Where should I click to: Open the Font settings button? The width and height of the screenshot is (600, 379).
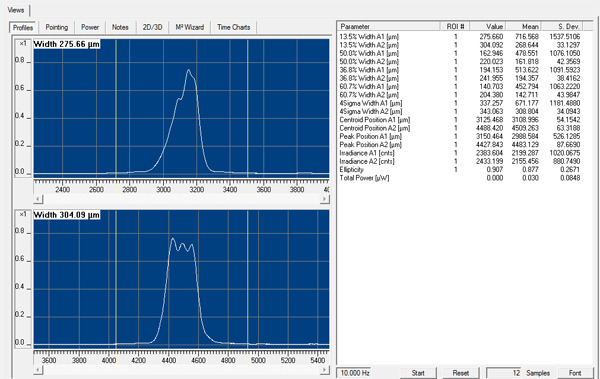click(x=575, y=373)
